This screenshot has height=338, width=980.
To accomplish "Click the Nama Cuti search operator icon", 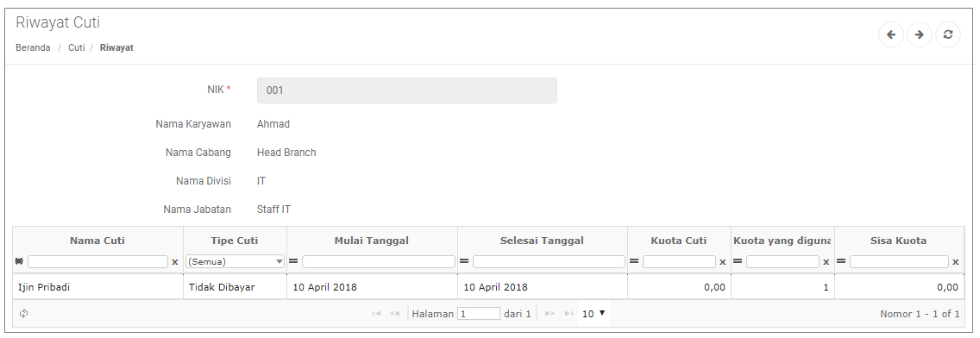I will pyautogui.click(x=19, y=262).
